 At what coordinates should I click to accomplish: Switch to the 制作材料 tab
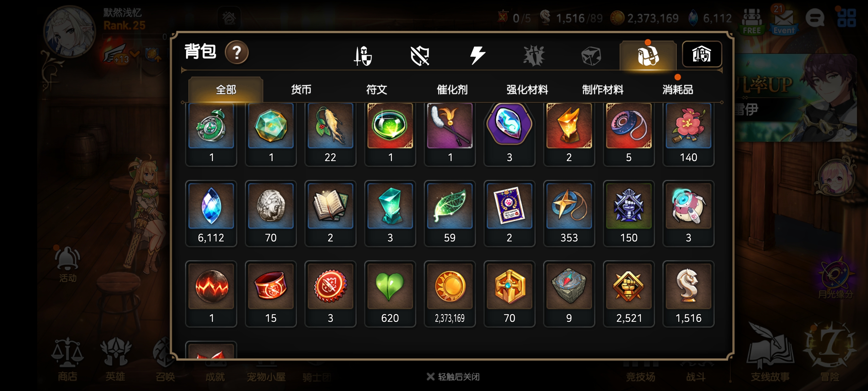[602, 90]
